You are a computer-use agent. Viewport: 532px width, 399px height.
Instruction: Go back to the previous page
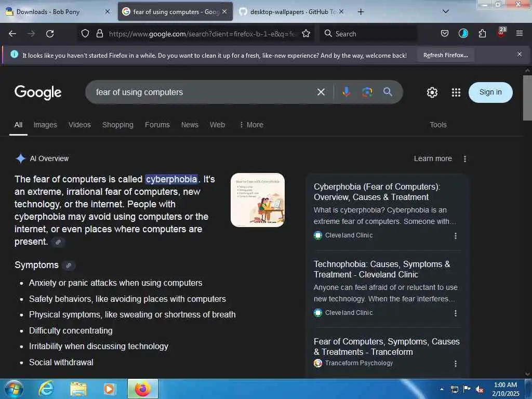(x=12, y=34)
